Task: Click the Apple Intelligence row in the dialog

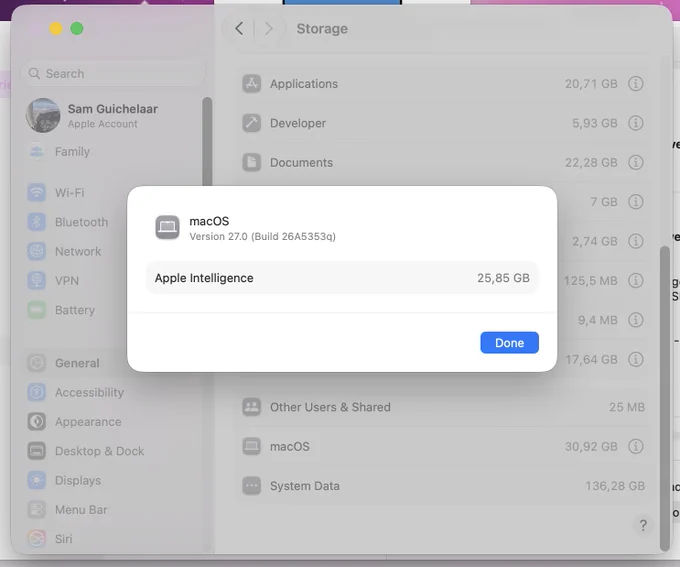Action: [x=342, y=278]
